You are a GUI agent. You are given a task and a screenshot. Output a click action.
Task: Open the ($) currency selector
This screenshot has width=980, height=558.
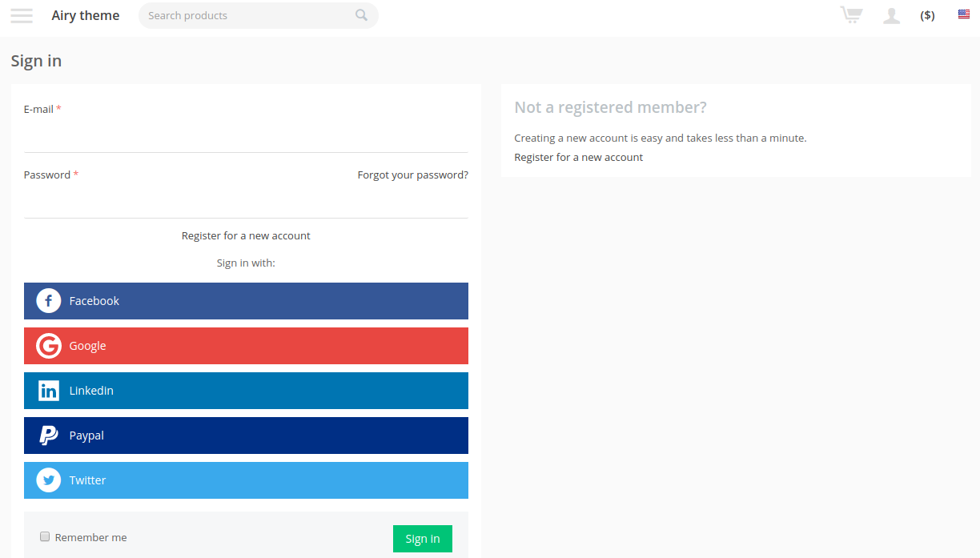(x=927, y=15)
